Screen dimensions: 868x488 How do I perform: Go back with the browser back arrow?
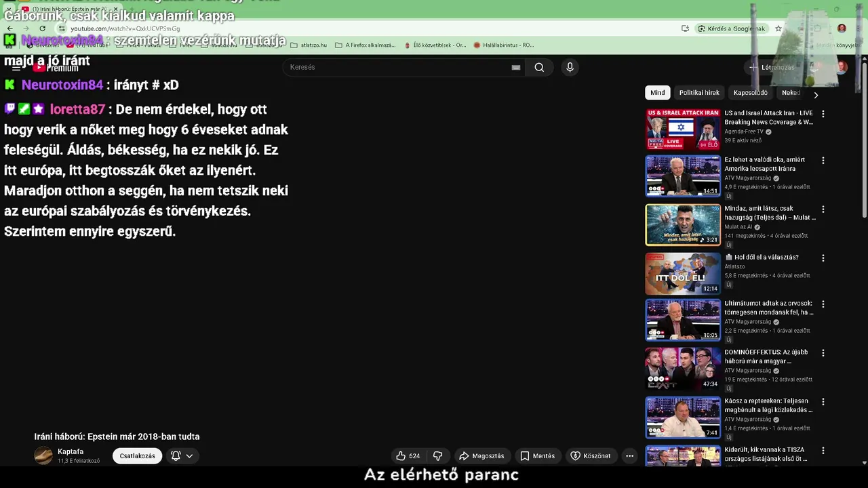coord(10,28)
